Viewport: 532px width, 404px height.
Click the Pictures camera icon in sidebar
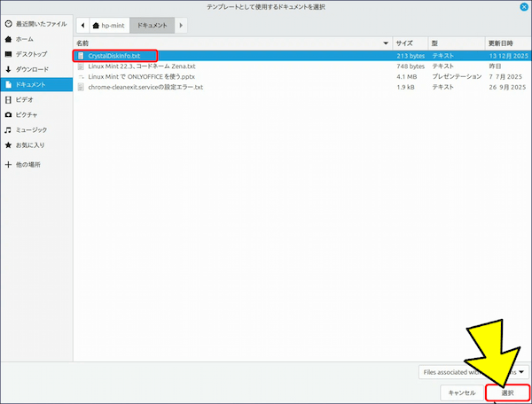coord(8,114)
